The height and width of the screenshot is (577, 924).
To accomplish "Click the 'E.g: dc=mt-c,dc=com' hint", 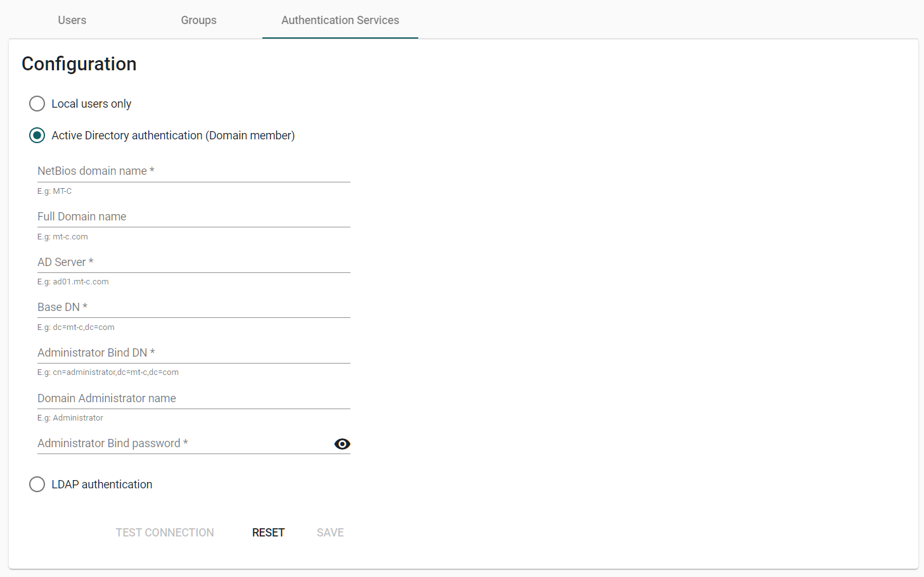I will (76, 327).
